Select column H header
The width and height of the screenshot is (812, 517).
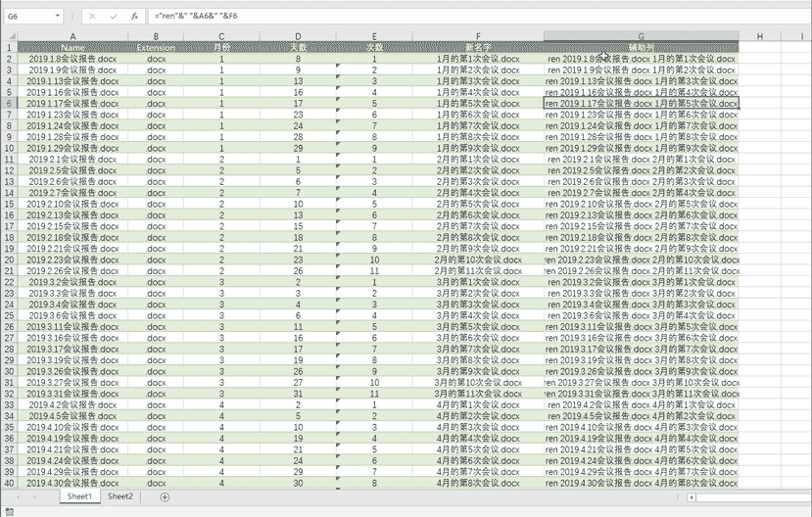tap(759, 36)
